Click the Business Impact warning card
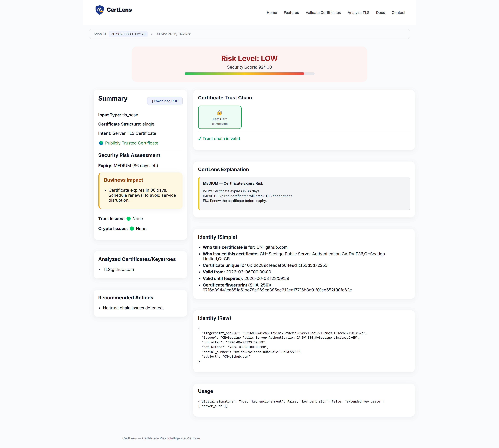The width and height of the screenshot is (499, 448). tap(140, 190)
